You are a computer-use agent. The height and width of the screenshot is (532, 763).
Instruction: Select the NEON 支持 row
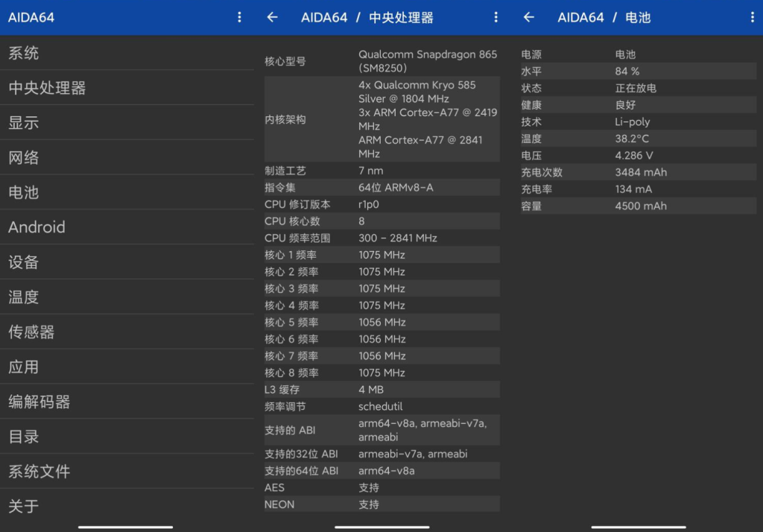click(382, 504)
